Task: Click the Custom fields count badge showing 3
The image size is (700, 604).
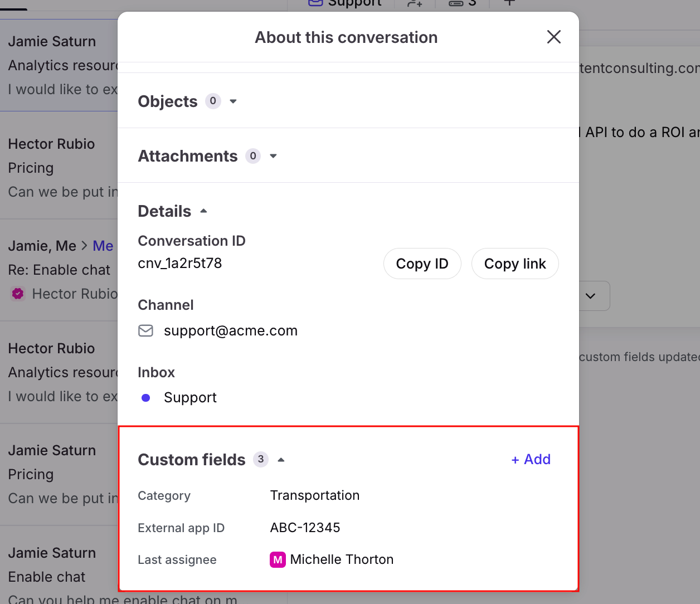Action: (x=260, y=460)
